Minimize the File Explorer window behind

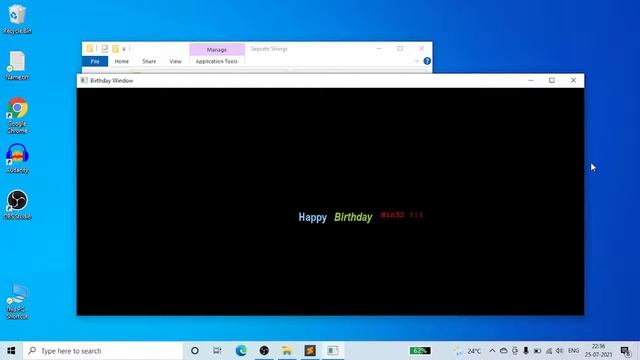(379, 49)
